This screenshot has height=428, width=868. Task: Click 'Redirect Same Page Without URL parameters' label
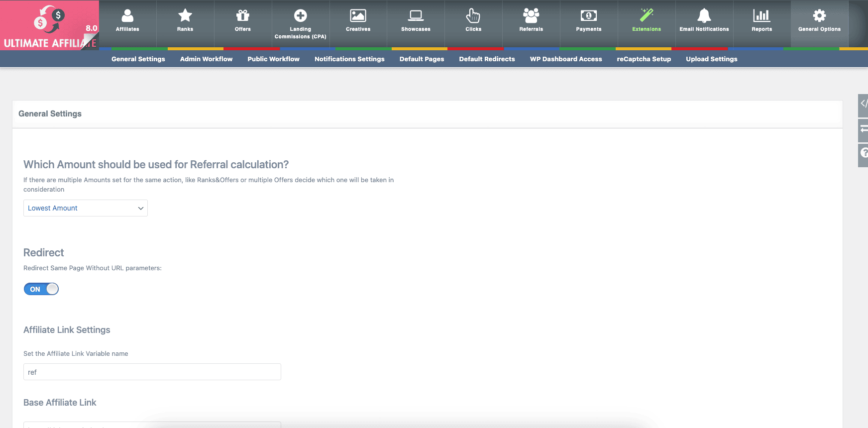(93, 268)
